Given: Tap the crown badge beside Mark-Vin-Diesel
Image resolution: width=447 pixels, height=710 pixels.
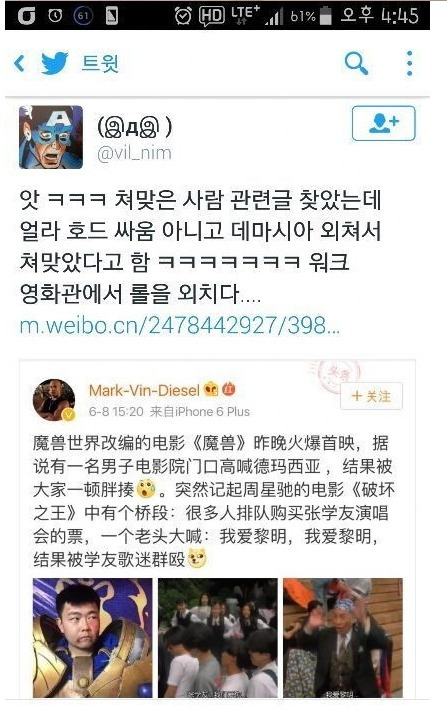Looking at the screenshot, I should [211, 389].
